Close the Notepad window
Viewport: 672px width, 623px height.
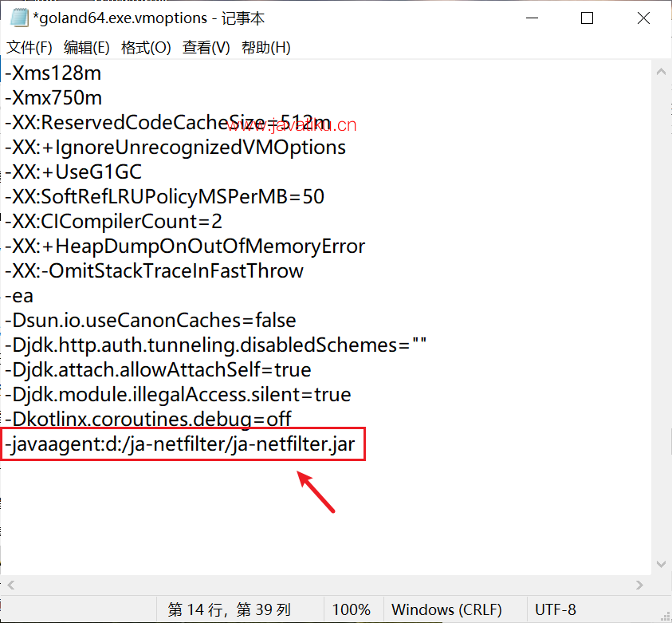(643, 18)
